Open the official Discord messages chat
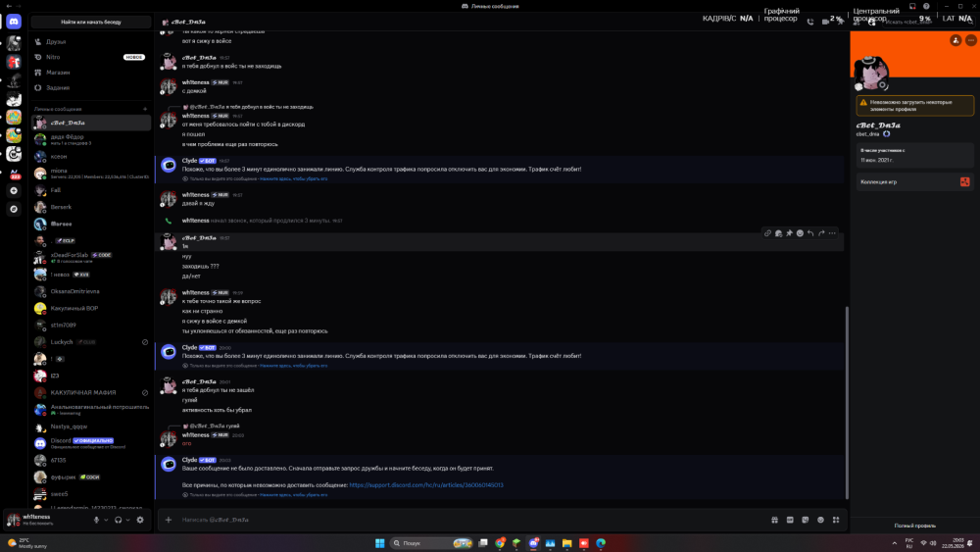This screenshot has height=552, width=980. pos(90,443)
